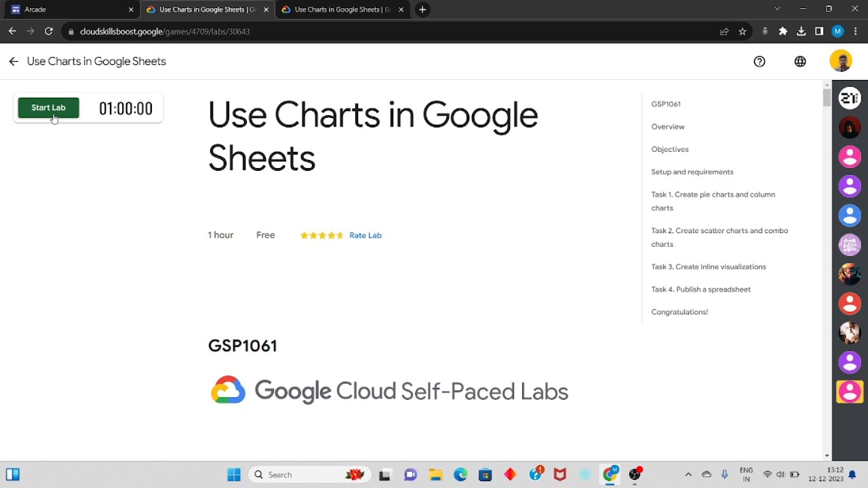Open the language globe icon

point(800,62)
